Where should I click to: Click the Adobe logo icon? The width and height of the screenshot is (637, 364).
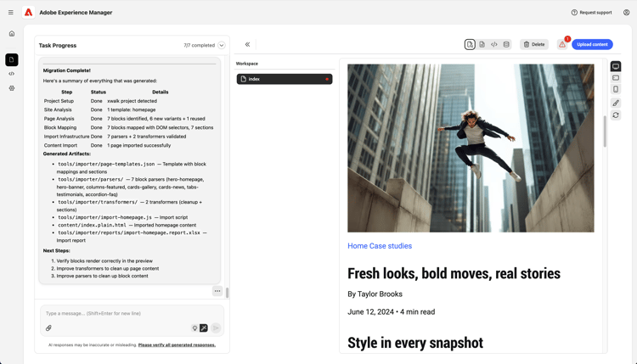(x=28, y=13)
